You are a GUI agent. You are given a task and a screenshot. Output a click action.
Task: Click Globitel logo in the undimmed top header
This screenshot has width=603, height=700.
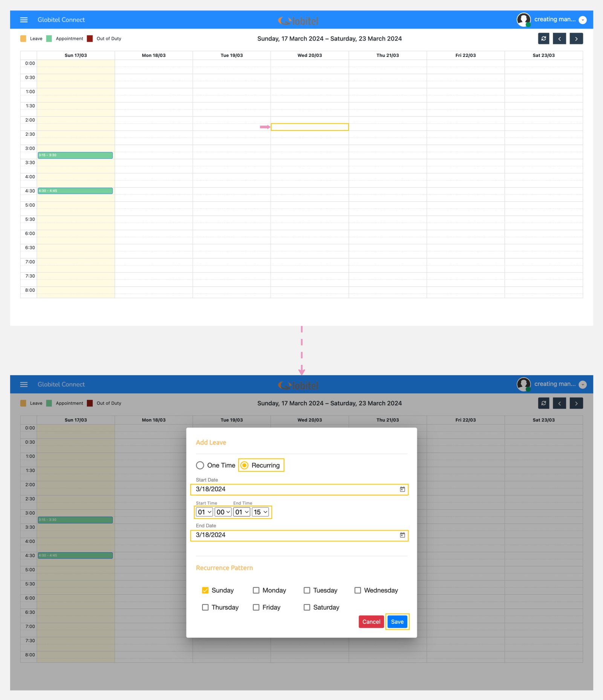coord(298,21)
